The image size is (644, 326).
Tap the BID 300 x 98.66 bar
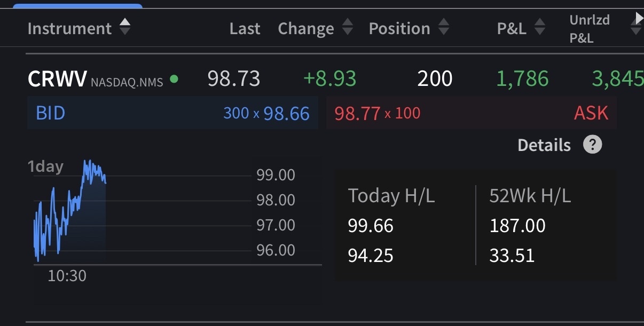(172, 113)
